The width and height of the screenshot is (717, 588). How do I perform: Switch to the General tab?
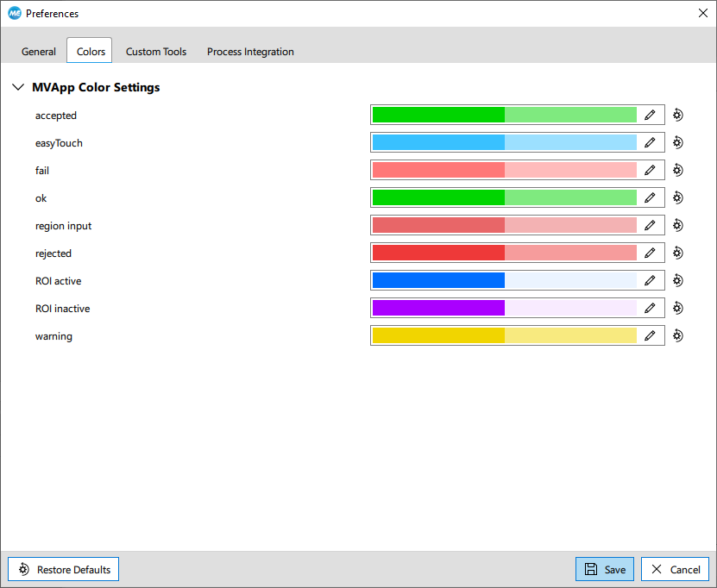point(39,51)
